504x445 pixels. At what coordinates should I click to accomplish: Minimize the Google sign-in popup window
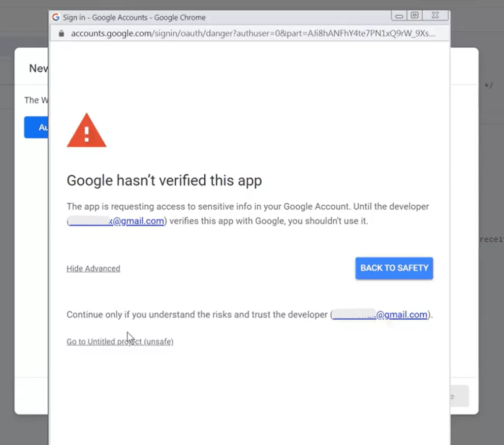click(399, 15)
